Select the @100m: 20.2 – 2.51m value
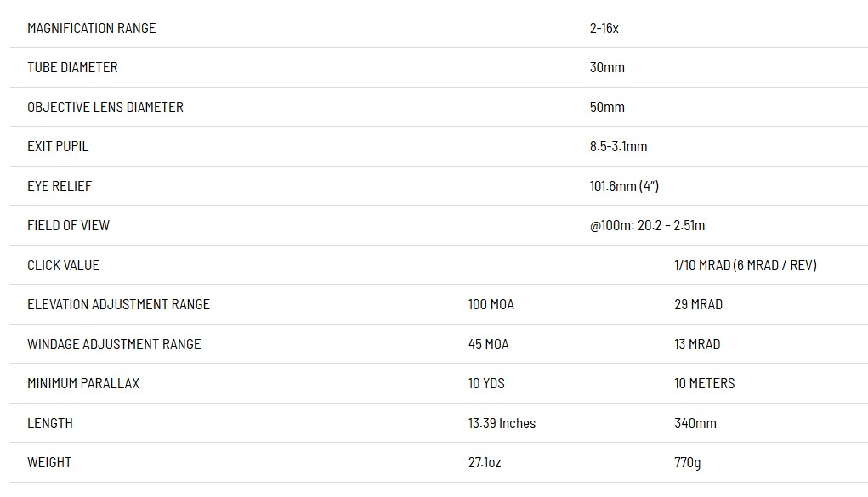868x497 pixels. (x=647, y=225)
